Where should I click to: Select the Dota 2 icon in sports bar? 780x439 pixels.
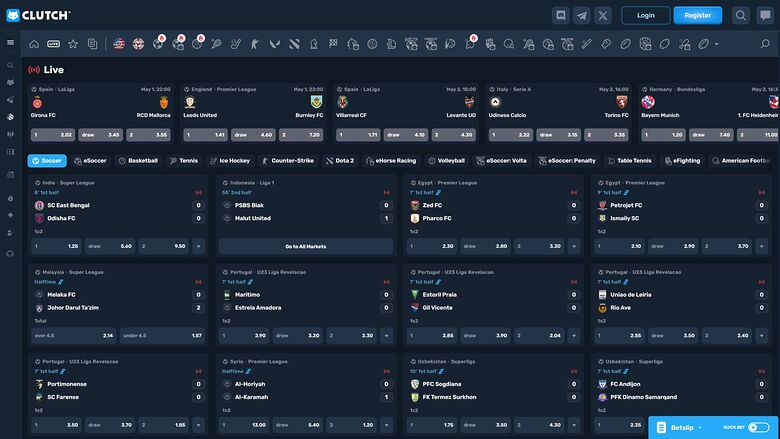click(294, 44)
